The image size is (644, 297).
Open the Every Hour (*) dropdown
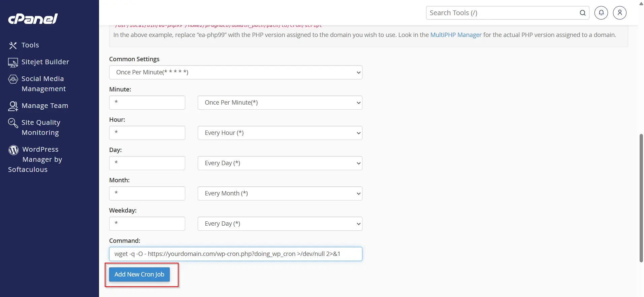[x=280, y=133]
